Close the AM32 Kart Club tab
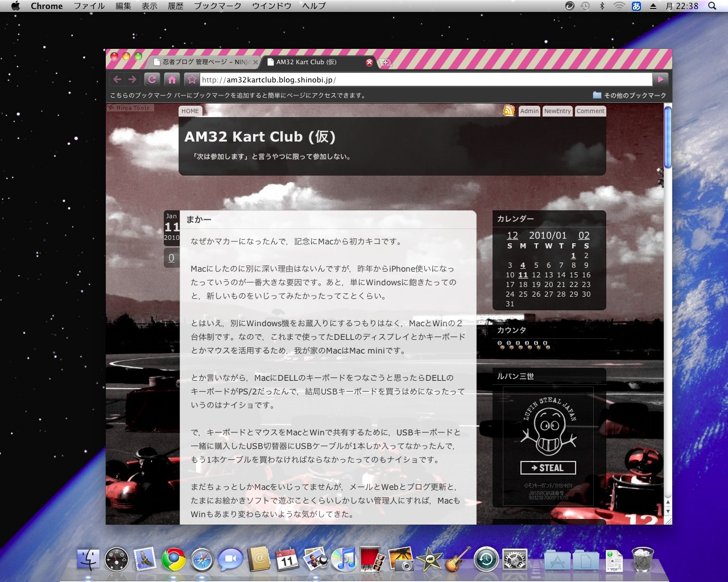The height and width of the screenshot is (582, 728). coord(369,63)
